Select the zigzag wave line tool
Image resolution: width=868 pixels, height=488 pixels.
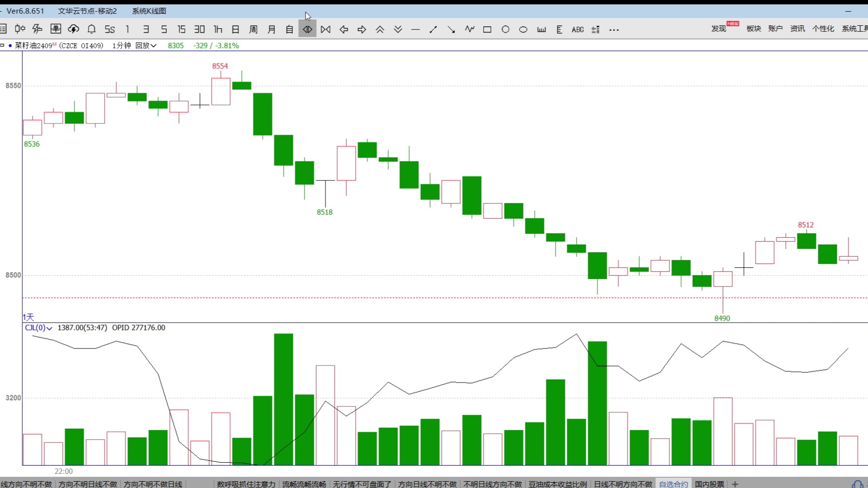pyautogui.click(x=470, y=30)
